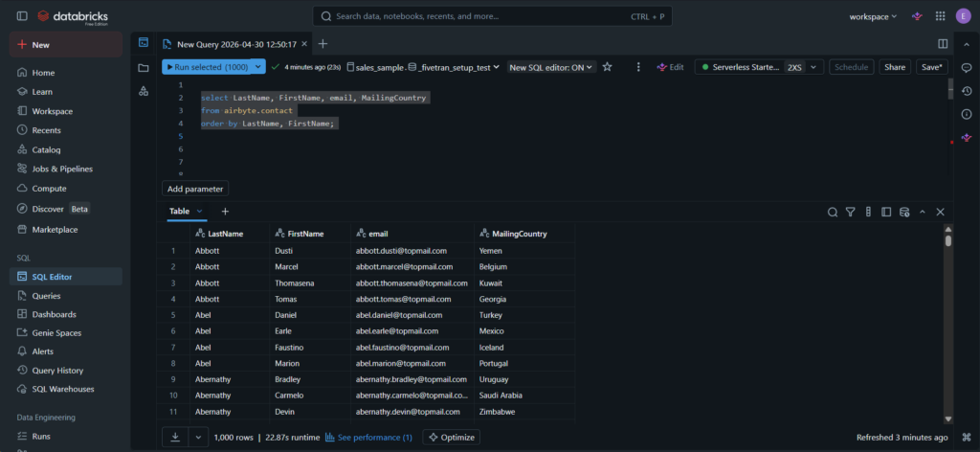The width and height of the screenshot is (980, 452).
Task: Click the Edit with assistant button
Action: pos(670,67)
